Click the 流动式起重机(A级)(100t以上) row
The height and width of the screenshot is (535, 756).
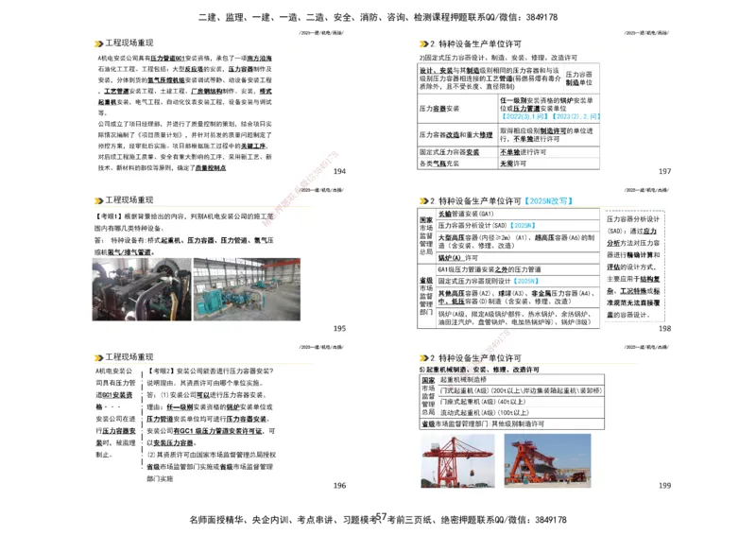click(x=521, y=412)
